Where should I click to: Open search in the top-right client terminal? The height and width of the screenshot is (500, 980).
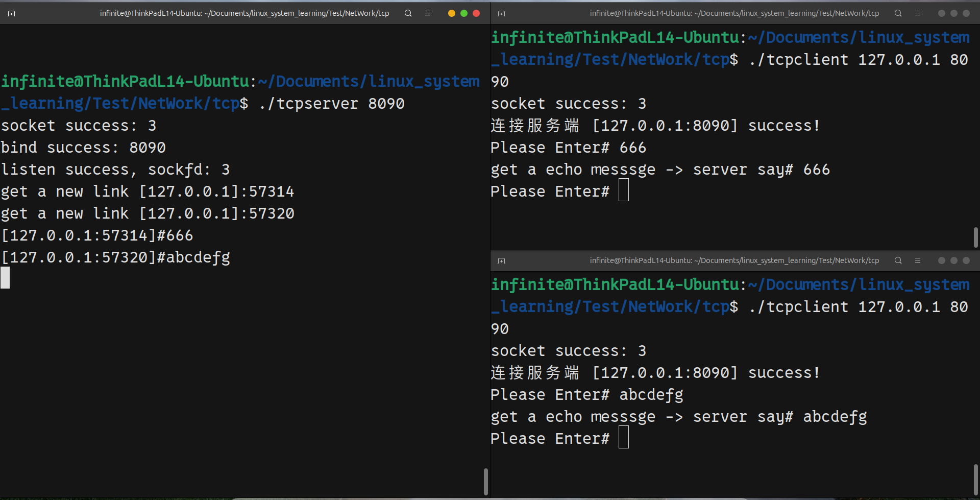point(898,13)
